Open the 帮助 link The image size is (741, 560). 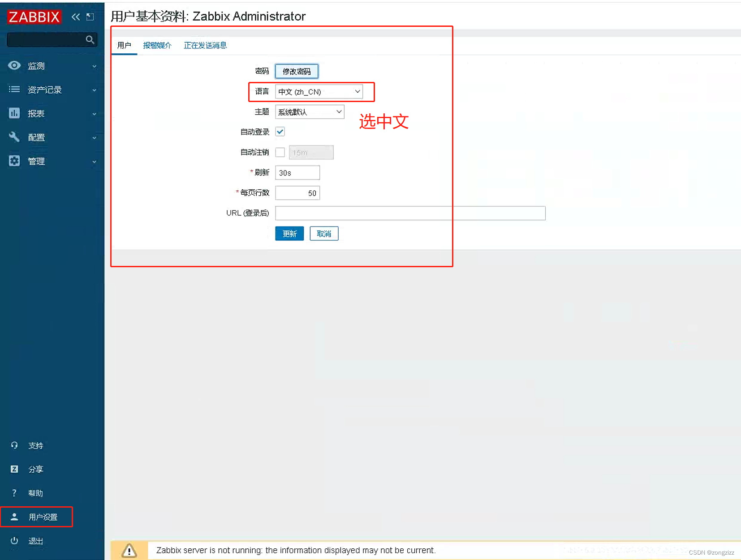36,493
